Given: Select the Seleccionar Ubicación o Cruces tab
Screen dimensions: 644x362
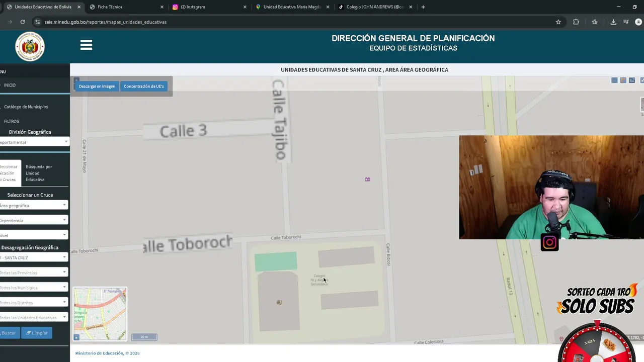Looking at the screenshot, I should pos(9,173).
